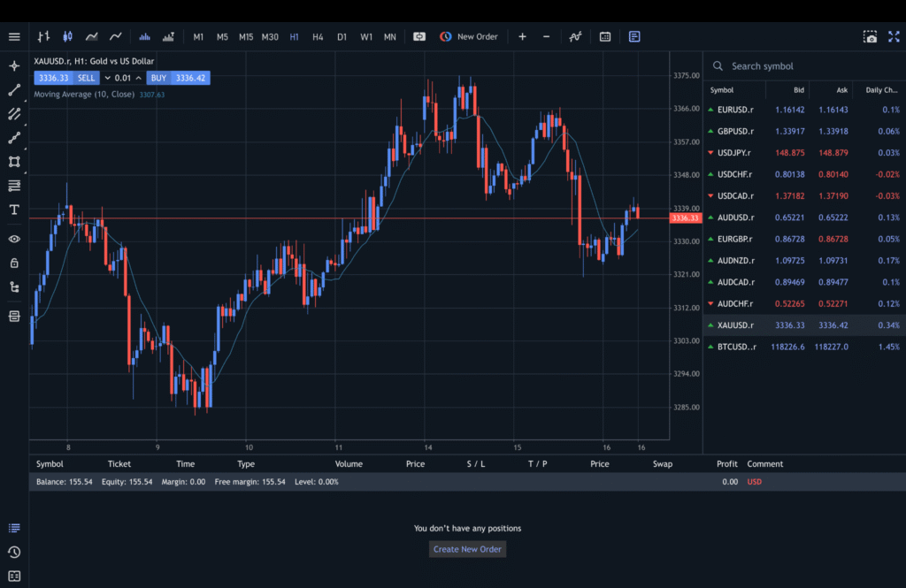Open the main hamburger menu
The height and width of the screenshot is (588, 906).
(14, 36)
